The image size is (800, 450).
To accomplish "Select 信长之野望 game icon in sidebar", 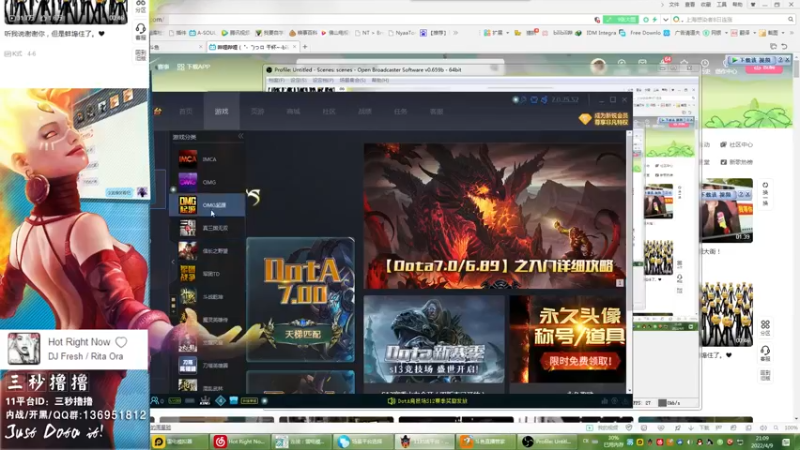I will [187, 251].
